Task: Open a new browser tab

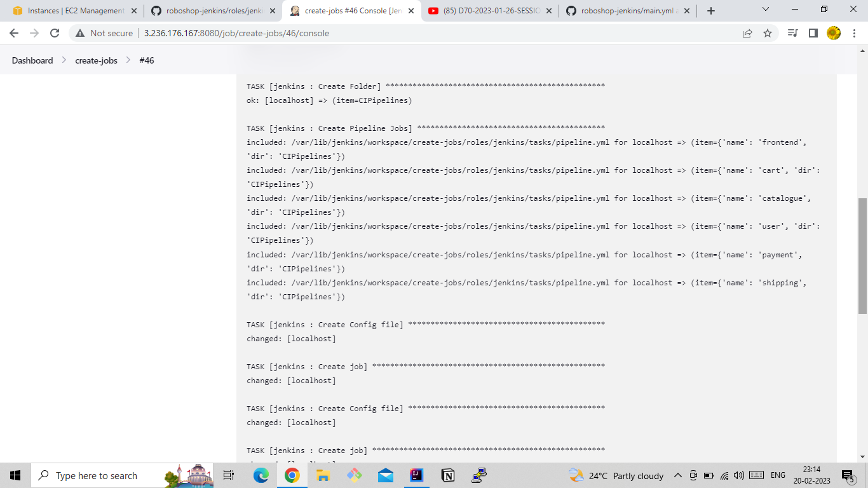Action: point(711,11)
